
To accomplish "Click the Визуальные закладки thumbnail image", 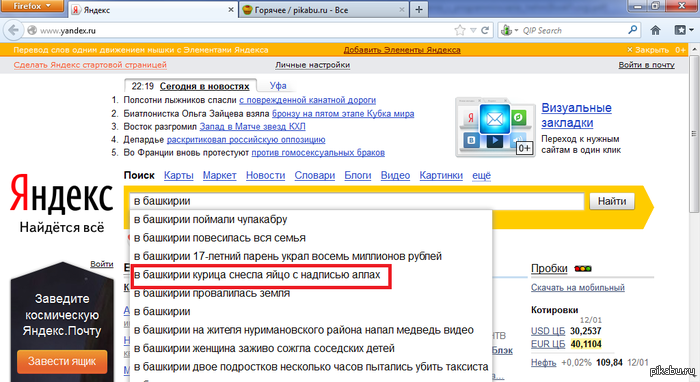I will (495, 127).
